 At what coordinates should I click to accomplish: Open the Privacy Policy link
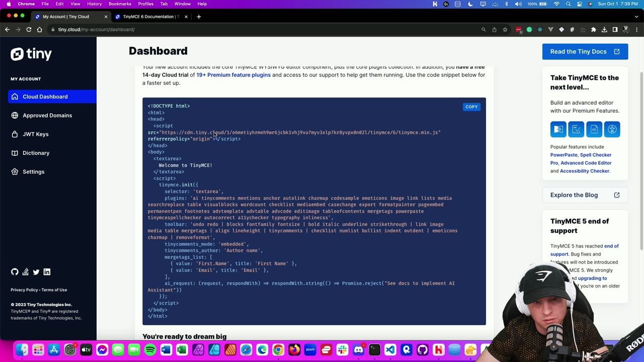coord(24,290)
